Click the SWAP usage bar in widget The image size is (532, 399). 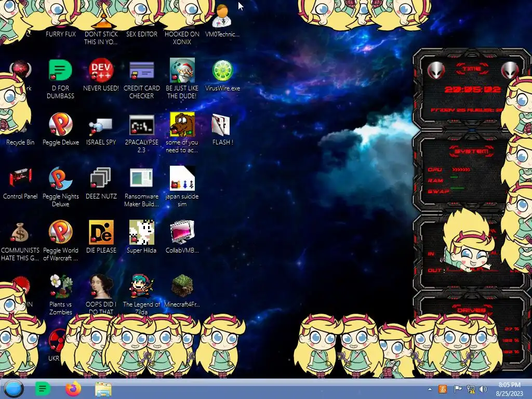click(x=457, y=188)
